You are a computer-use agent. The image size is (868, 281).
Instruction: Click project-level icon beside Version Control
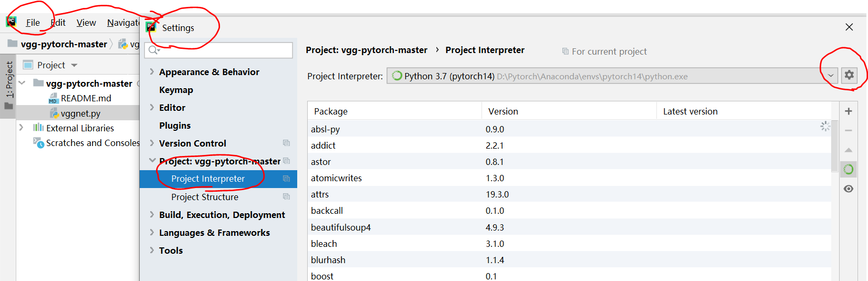click(286, 143)
